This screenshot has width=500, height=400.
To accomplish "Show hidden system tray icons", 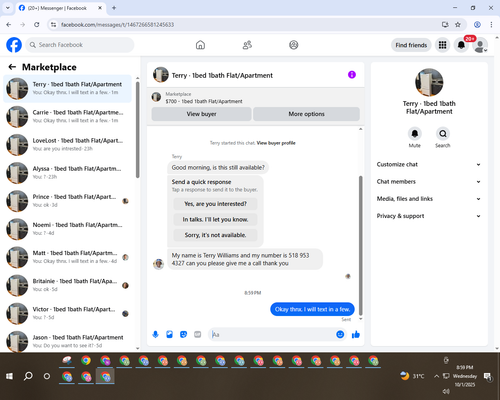I will click(x=436, y=376).
